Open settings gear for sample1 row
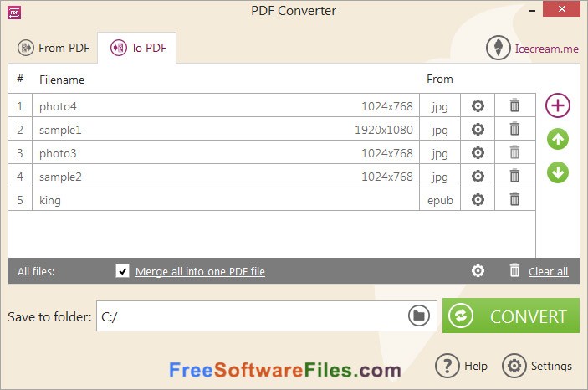This screenshot has height=390, width=588. [478, 130]
